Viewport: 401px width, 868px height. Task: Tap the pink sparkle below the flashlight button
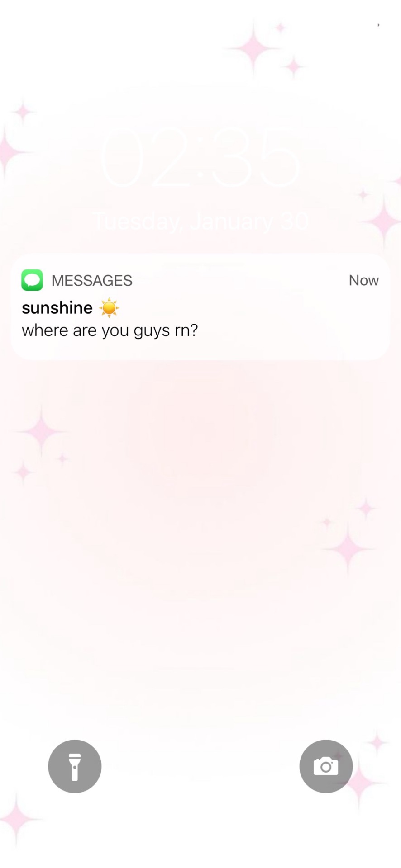coord(17,819)
